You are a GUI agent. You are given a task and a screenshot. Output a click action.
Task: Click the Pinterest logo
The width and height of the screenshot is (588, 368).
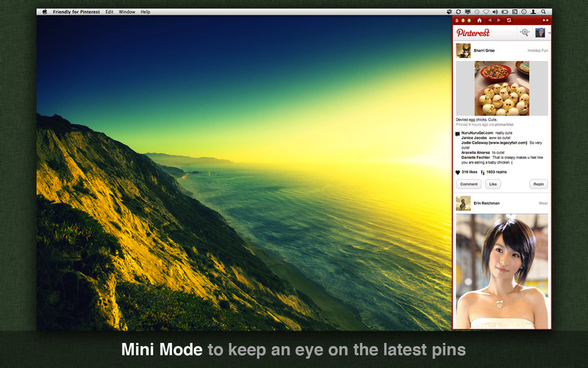(x=473, y=32)
